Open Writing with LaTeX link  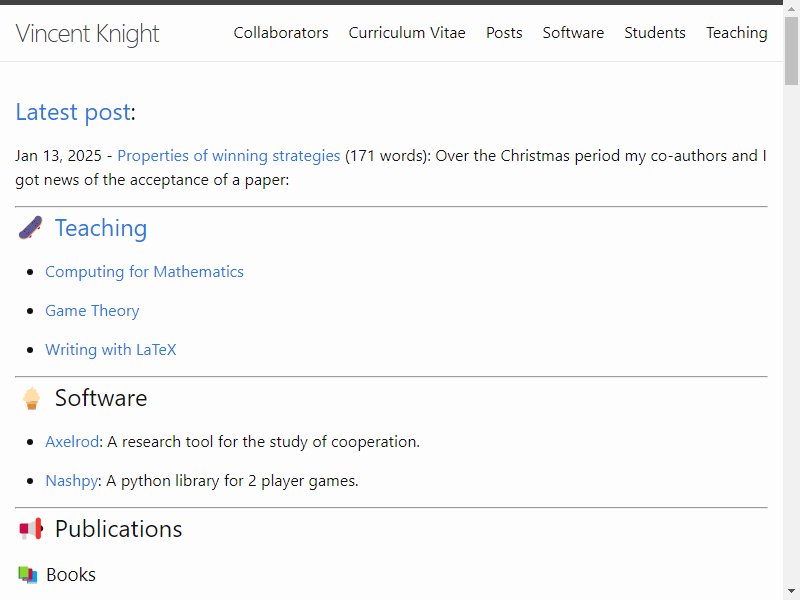(111, 349)
